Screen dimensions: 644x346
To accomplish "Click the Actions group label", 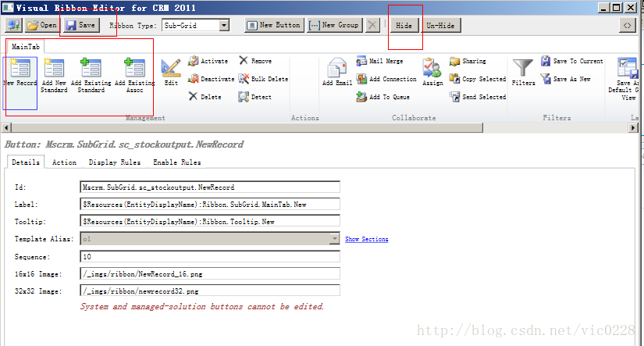I will [x=304, y=118].
